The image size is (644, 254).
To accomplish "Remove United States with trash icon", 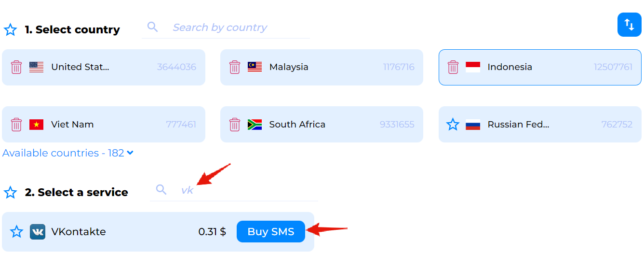I will (x=16, y=67).
